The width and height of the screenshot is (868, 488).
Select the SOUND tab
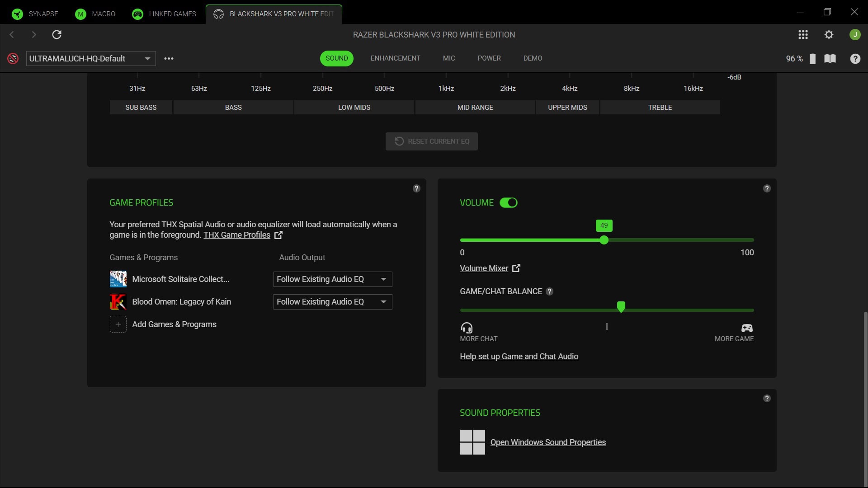click(337, 58)
